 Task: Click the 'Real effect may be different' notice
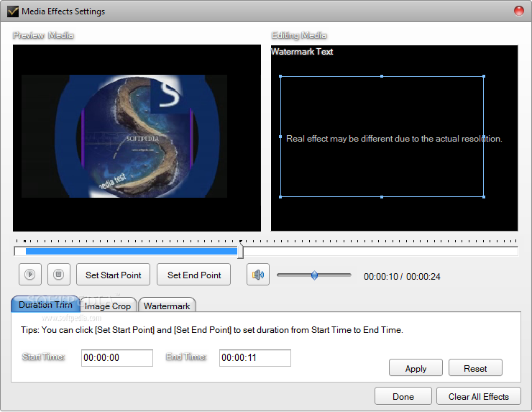(394, 139)
